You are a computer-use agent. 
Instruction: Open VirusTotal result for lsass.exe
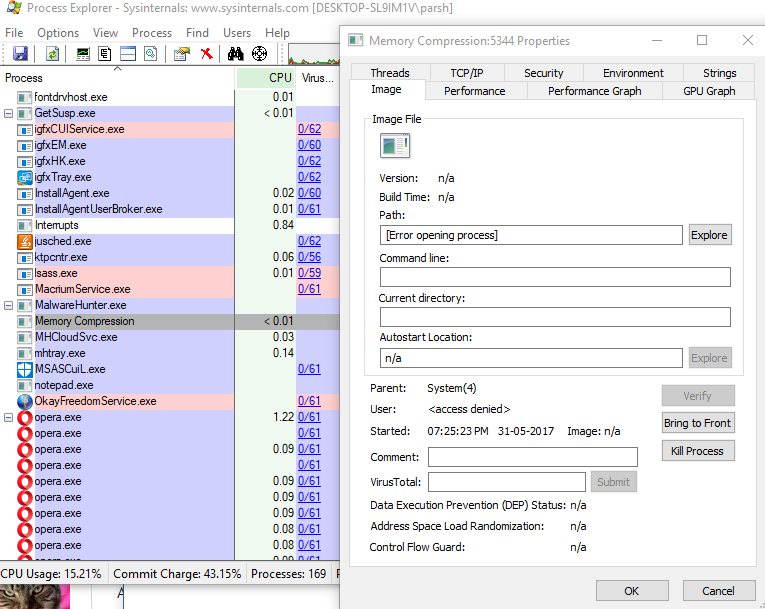click(x=309, y=273)
